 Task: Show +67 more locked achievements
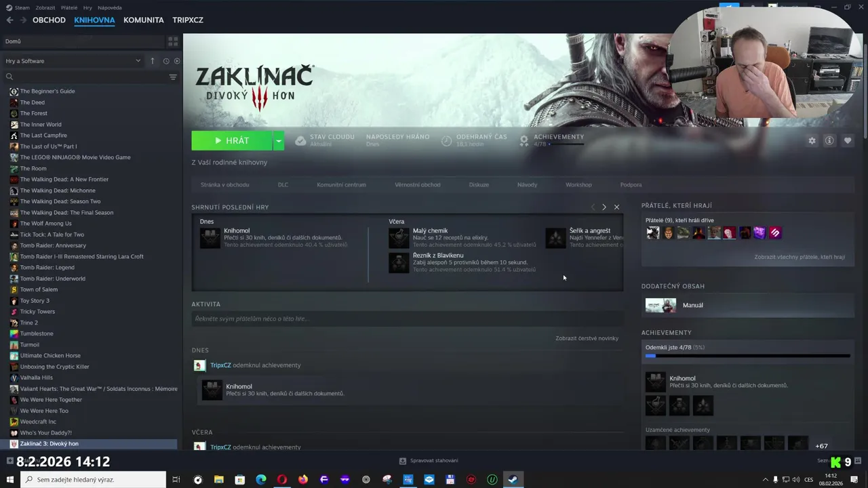tap(821, 446)
